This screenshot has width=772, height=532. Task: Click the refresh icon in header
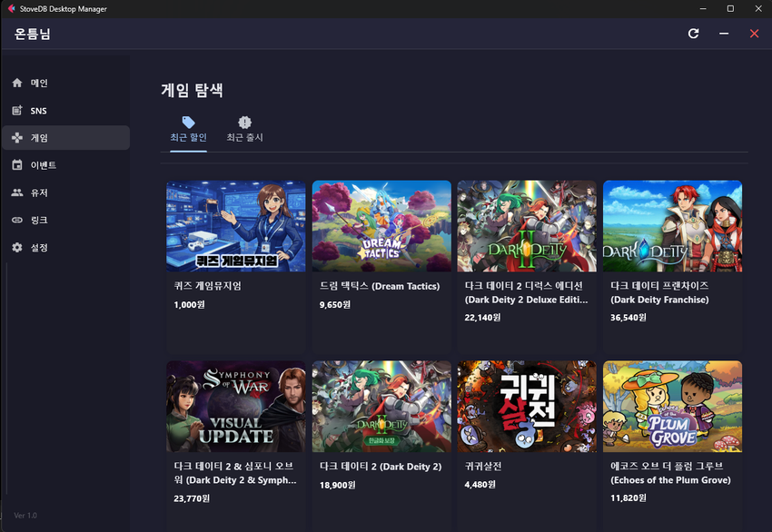click(x=694, y=34)
